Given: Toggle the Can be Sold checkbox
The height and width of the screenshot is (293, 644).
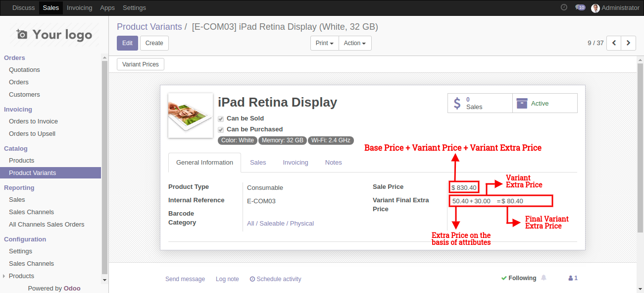Looking at the screenshot, I should point(221,118).
